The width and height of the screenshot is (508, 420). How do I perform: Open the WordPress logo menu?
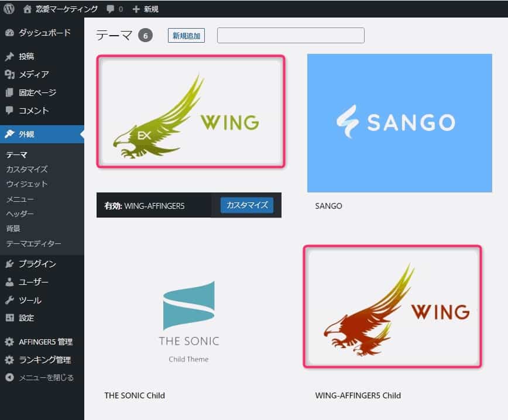click(x=9, y=9)
